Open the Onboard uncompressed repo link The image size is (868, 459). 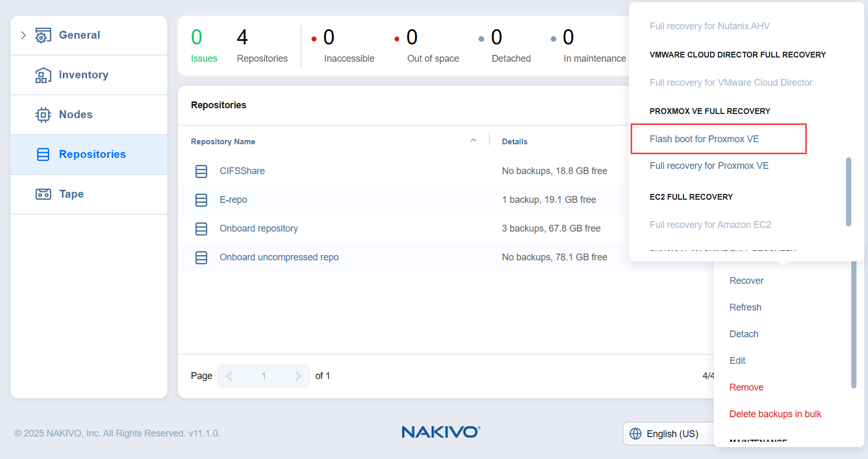[279, 257]
